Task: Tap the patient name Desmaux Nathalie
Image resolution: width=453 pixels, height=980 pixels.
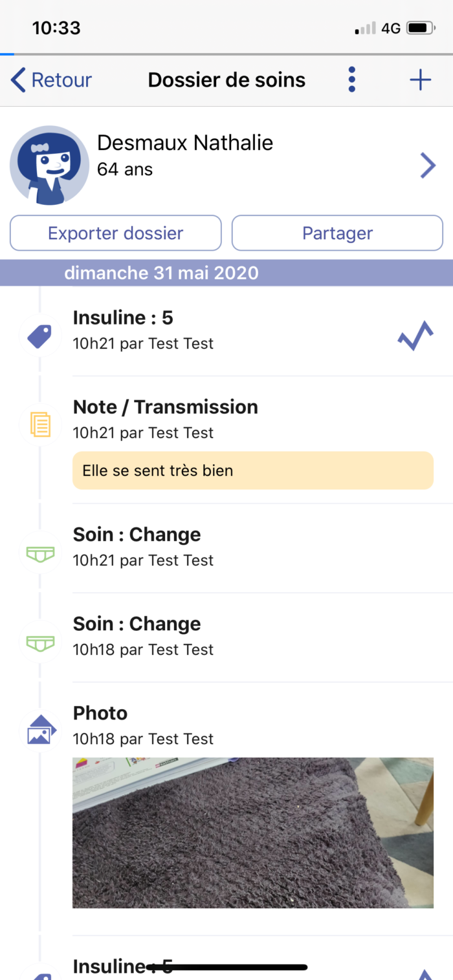Action: pos(185,143)
